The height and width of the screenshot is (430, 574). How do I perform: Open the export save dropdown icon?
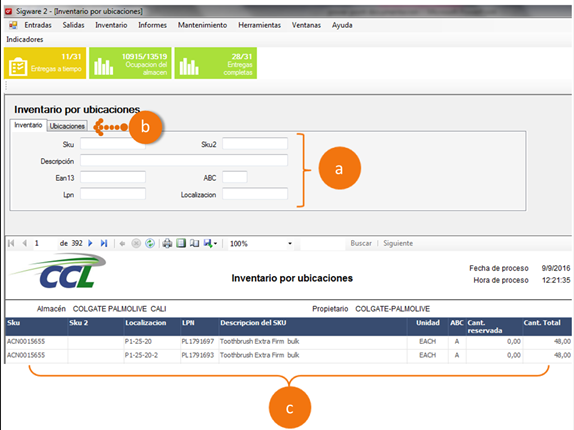click(x=210, y=243)
